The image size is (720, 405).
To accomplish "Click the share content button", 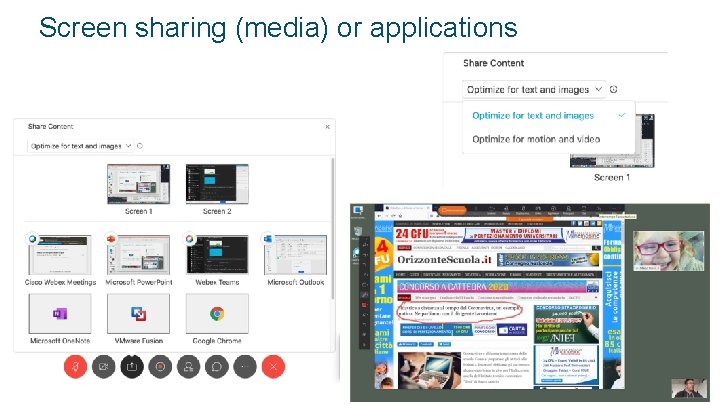I will coord(132,366).
